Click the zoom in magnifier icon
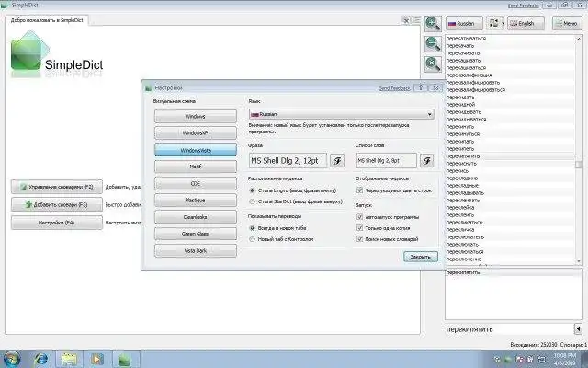The image size is (588, 368). pyautogui.click(x=433, y=23)
